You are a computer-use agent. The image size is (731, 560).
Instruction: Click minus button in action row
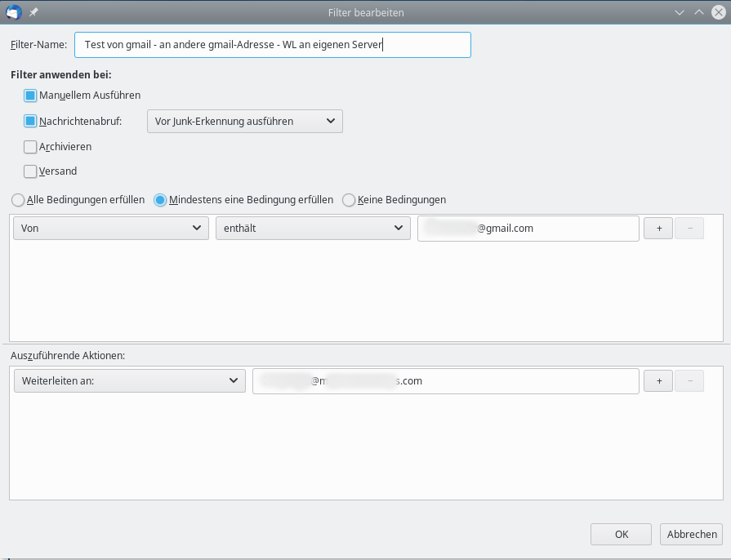689,381
